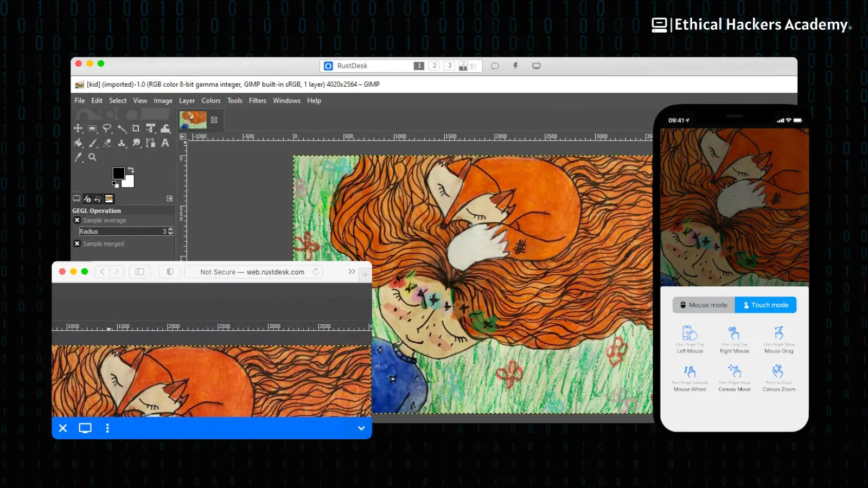
Task: Open the web client display monitor icon
Action: coord(85,428)
